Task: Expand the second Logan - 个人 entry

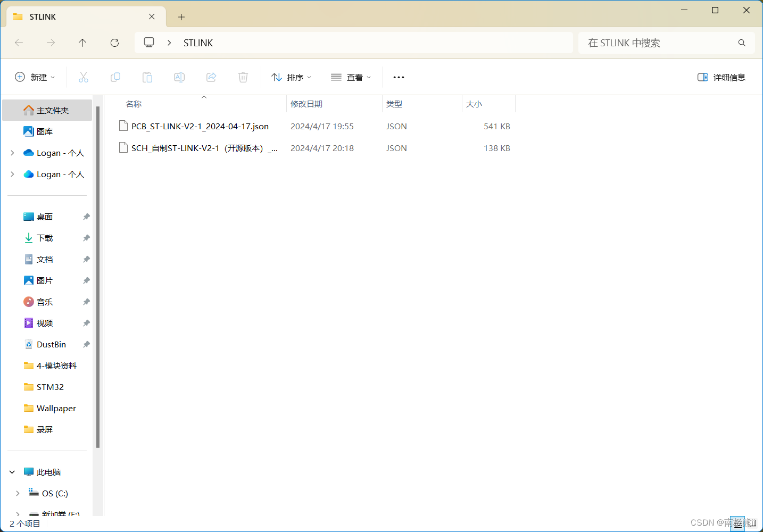Action: pyautogui.click(x=12, y=174)
